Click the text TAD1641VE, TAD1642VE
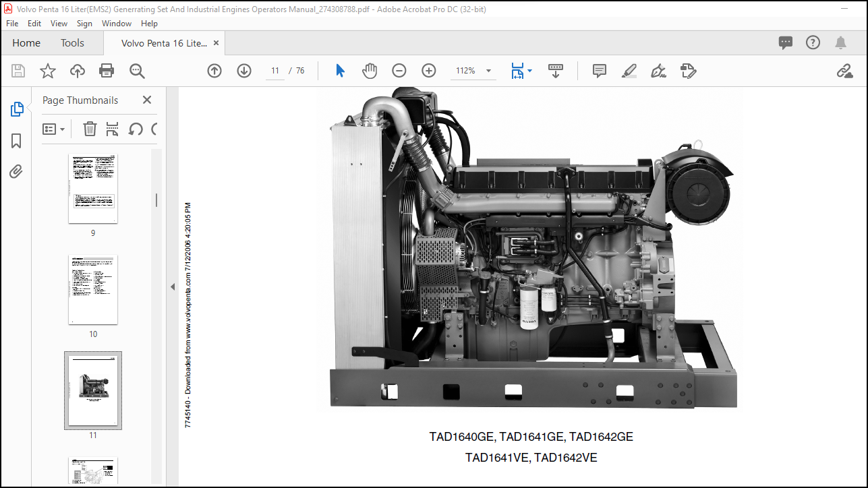This screenshot has width=868, height=488. coord(531,458)
